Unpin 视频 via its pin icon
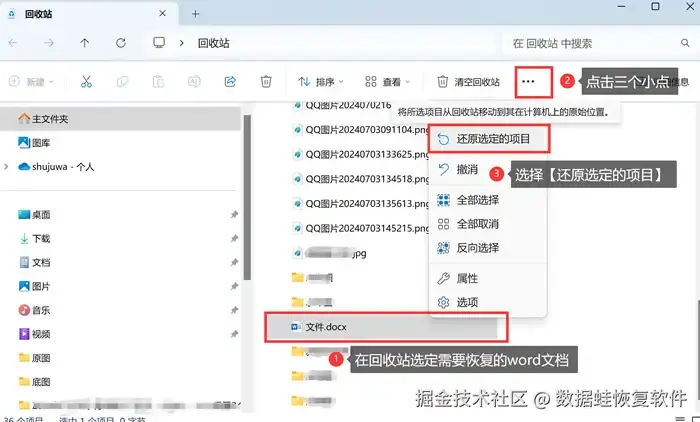Image resolution: width=700 pixels, height=422 pixels. coord(234,334)
